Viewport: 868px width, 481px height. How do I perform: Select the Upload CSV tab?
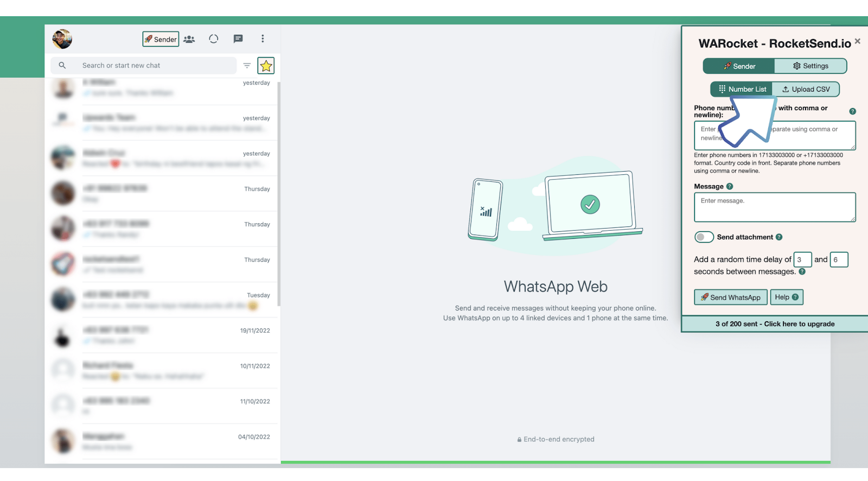(x=806, y=89)
